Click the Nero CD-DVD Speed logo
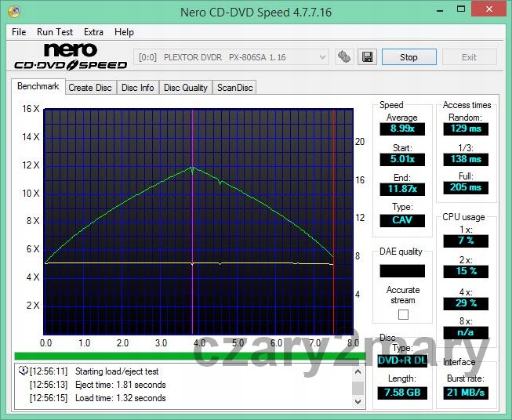 (70, 57)
